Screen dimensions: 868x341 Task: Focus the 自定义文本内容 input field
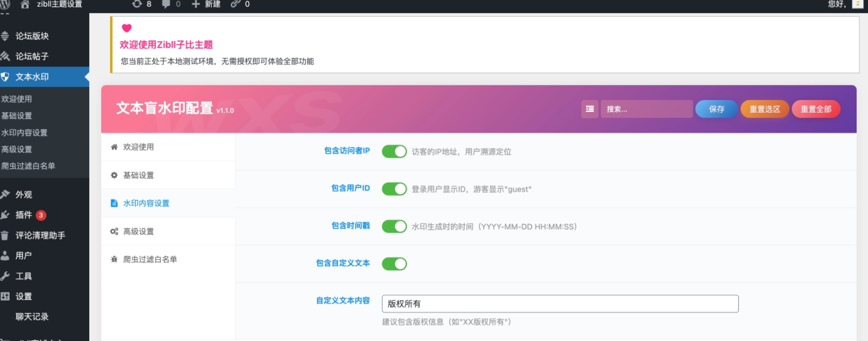pyautogui.click(x=560, y=304)
